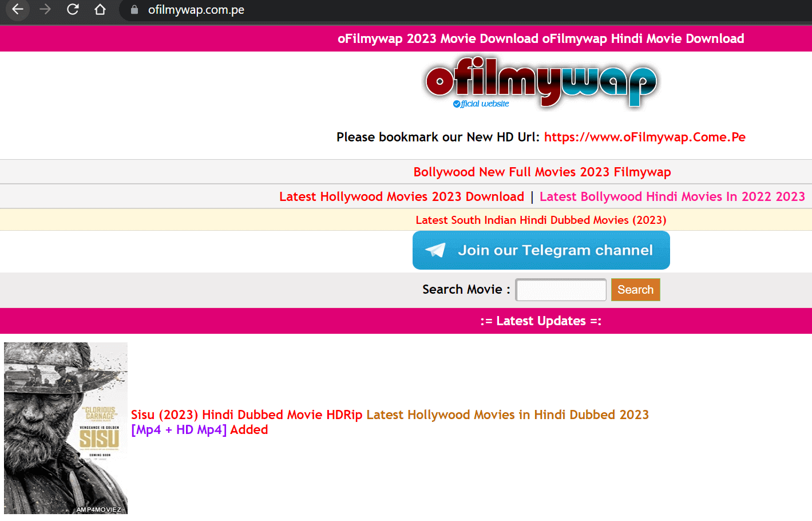Click the orange Search button
Viewport: 812px width, 521px height.
tap(635, 290)
